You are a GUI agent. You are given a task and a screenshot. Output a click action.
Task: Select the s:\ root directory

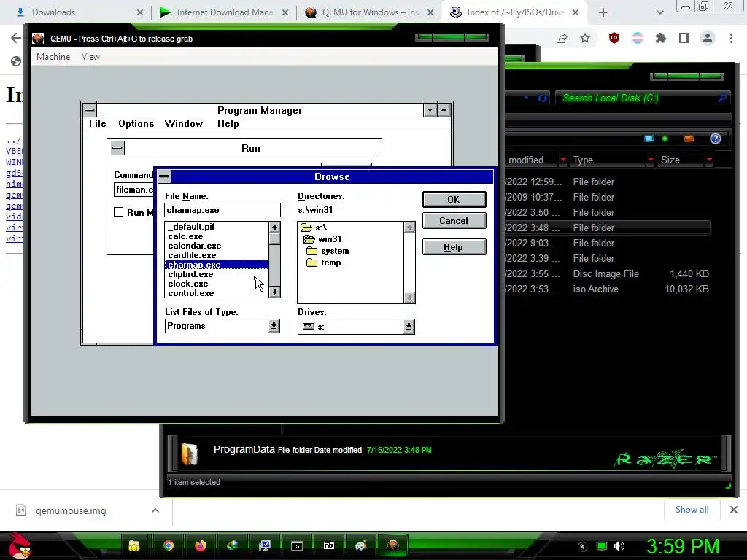314,227
